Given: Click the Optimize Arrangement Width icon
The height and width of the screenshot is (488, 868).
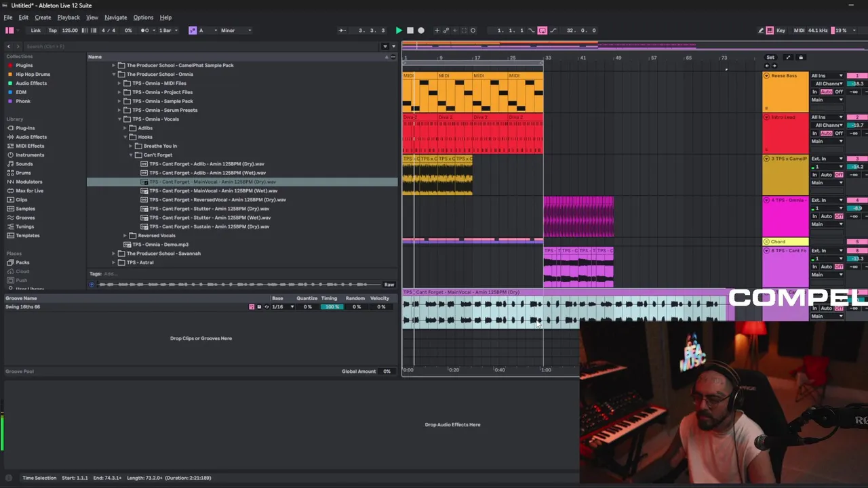Looking at the screenshot, I should pyautogui.click(x=788, y=58).
